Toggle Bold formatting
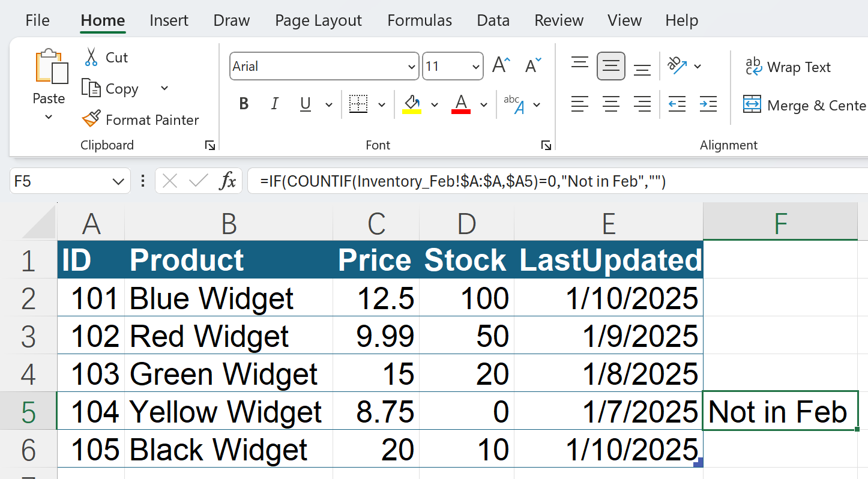The image size is (868, 479). click(244, 104)
